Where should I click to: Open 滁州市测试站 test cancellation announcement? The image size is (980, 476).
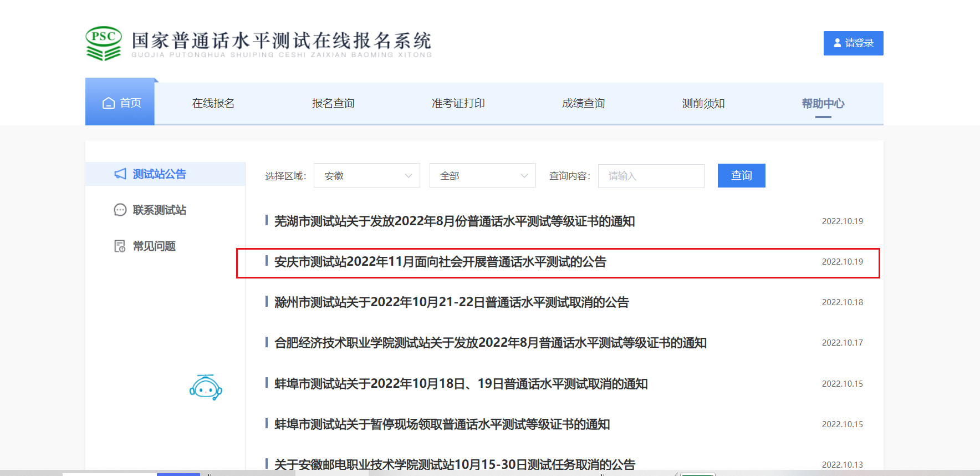point(451,302)
